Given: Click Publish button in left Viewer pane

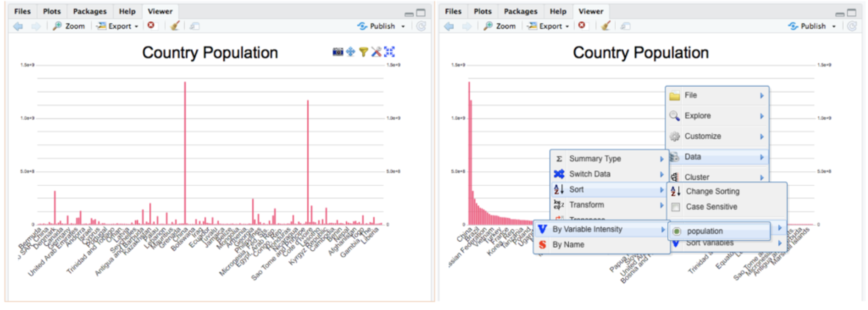Looking at the screenshot, I should click(376, 26).
